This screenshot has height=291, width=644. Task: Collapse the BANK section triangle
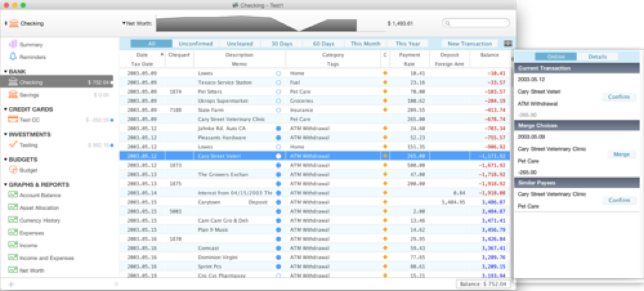coord(5,71)
